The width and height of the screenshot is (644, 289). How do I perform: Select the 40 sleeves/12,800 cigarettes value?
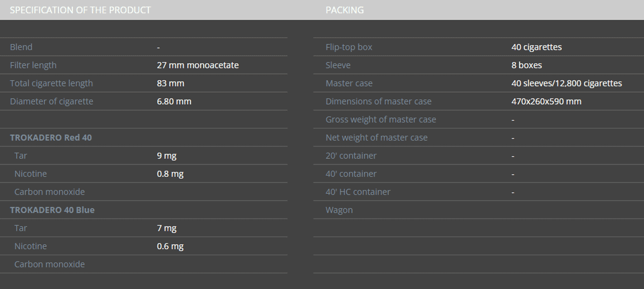(x=567, y=84)
